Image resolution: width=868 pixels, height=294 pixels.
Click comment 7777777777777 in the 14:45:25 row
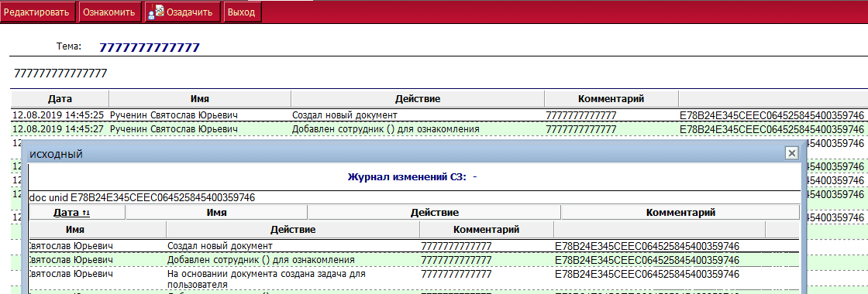[x=580, y=115]
